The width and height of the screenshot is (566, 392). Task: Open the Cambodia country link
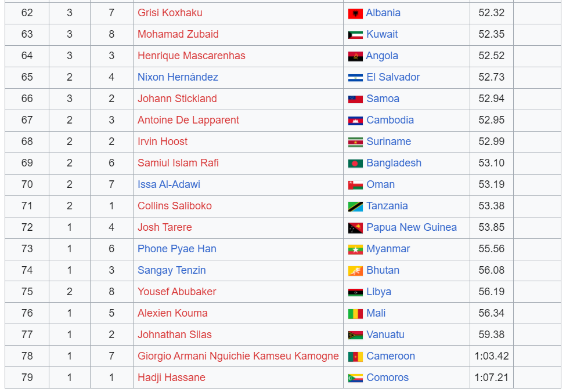[x=390, y=120]
